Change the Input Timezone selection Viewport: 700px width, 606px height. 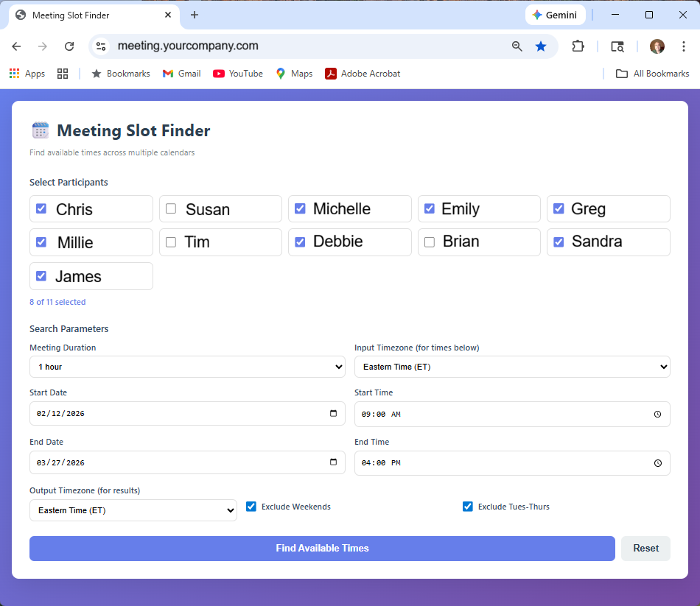512,366
